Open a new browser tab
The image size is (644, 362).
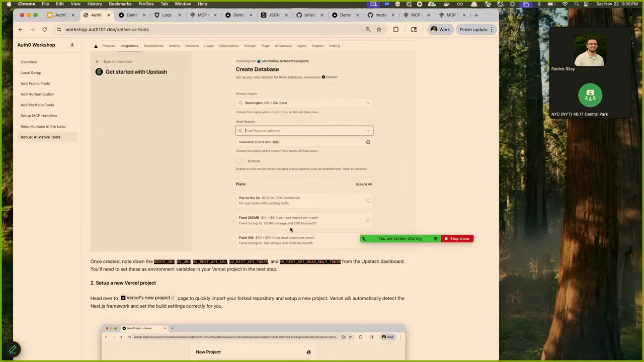click(x=476, y=15)
